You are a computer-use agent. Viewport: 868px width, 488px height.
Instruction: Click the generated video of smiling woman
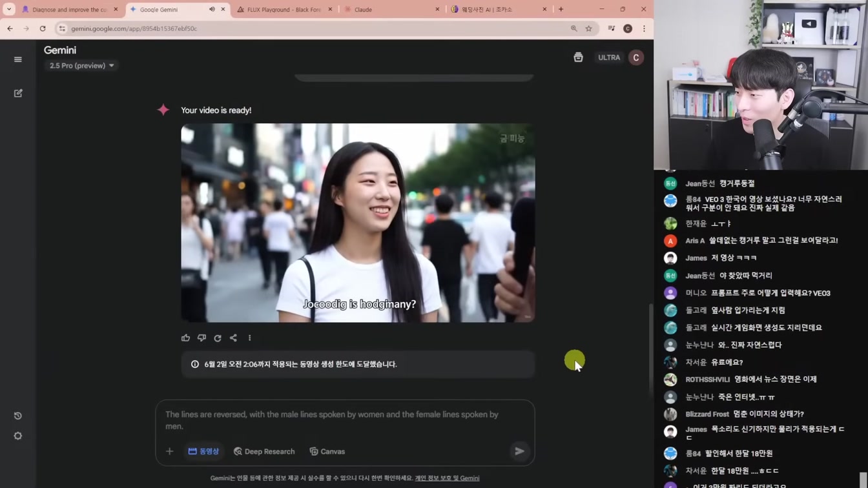(358, 223)
